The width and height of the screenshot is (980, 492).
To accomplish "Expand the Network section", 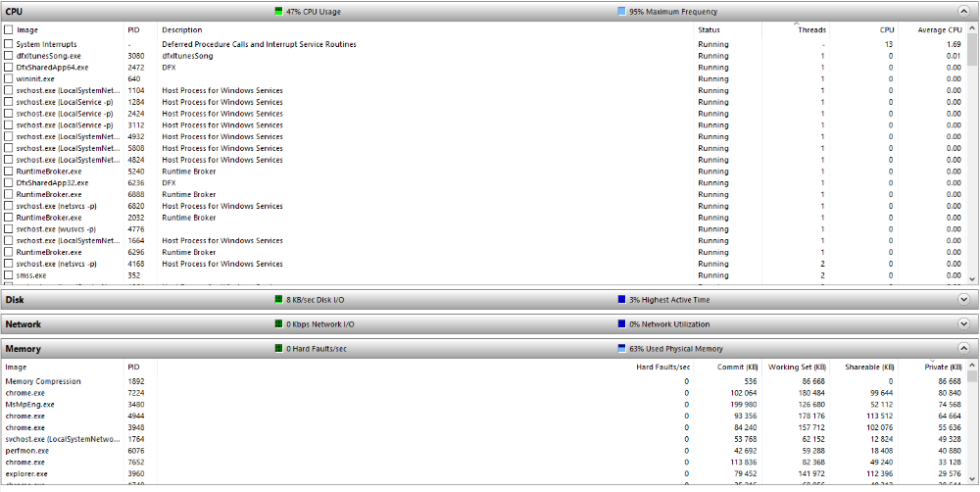I will (x=963, y=323).
